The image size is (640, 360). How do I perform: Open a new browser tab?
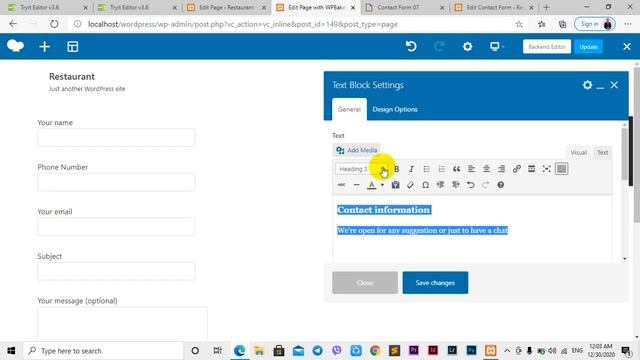[546, 7]
